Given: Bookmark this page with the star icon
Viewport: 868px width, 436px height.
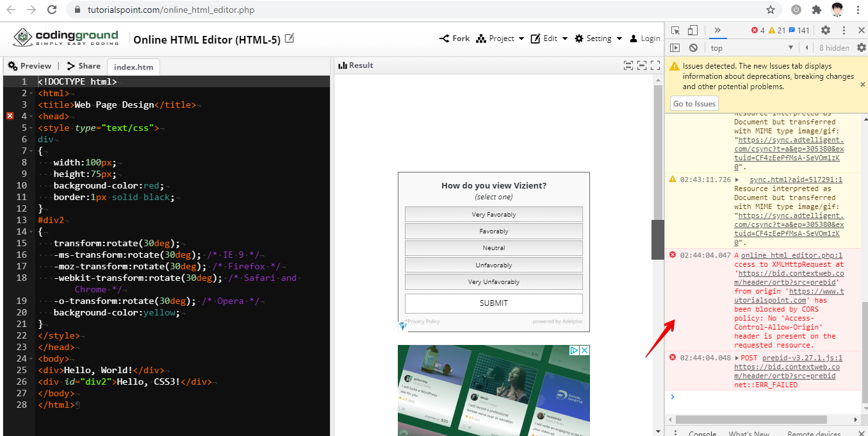Looking at the screenshot, I should pyautogui.click(x=771, y=10).
